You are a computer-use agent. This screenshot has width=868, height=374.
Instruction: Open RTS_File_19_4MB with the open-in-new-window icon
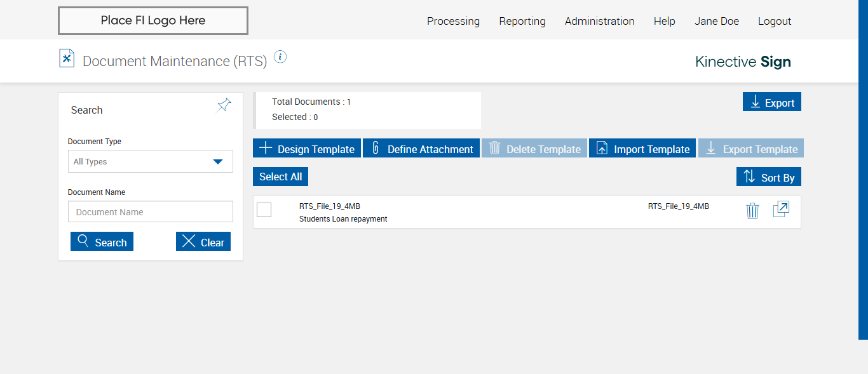coord(781,210)
